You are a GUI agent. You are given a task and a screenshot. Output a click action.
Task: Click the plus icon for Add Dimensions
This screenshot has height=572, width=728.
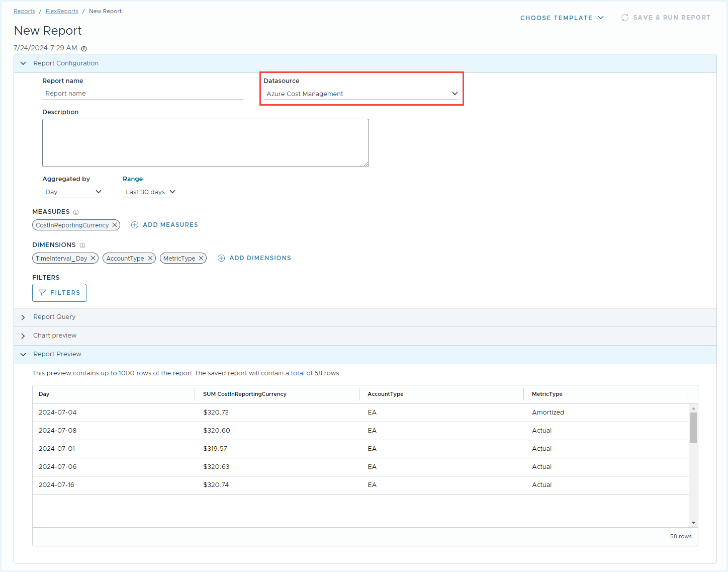pos(221,258)
